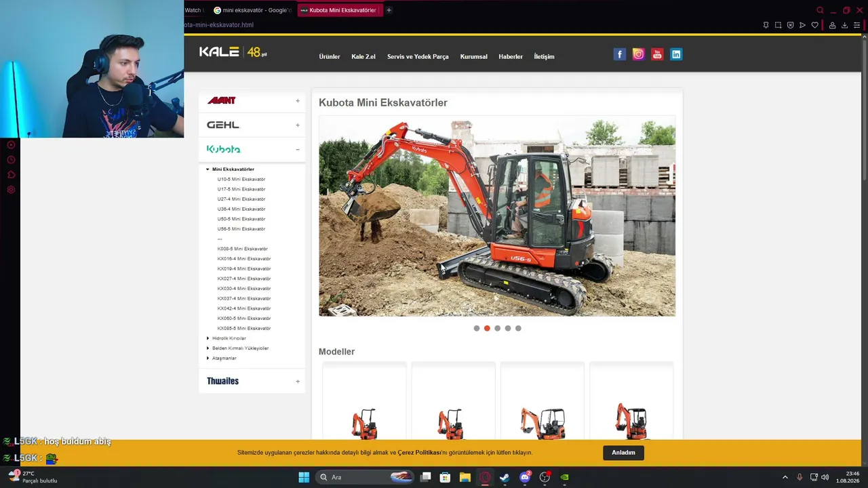The image size is (868, 488).
Task: Click the pin icon in the address bar
Action: point(766,25)
